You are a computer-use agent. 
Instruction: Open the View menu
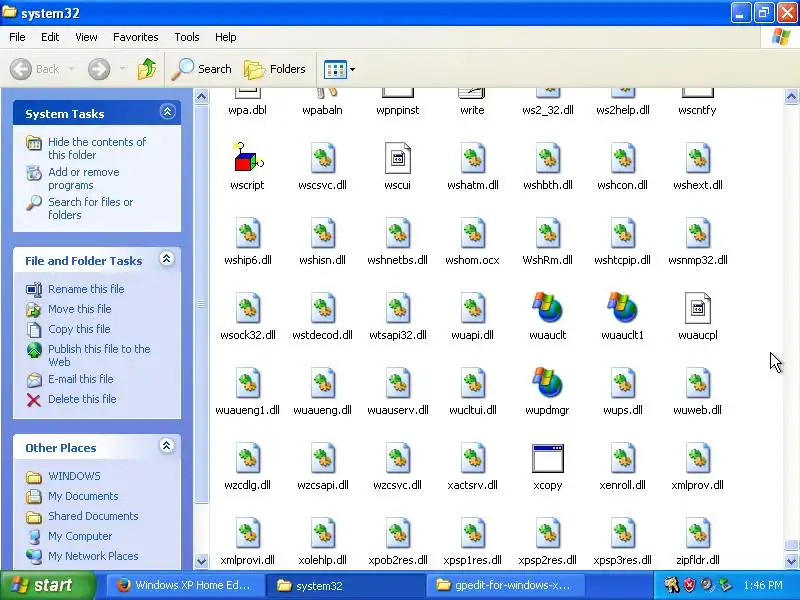tap(86, 37)
